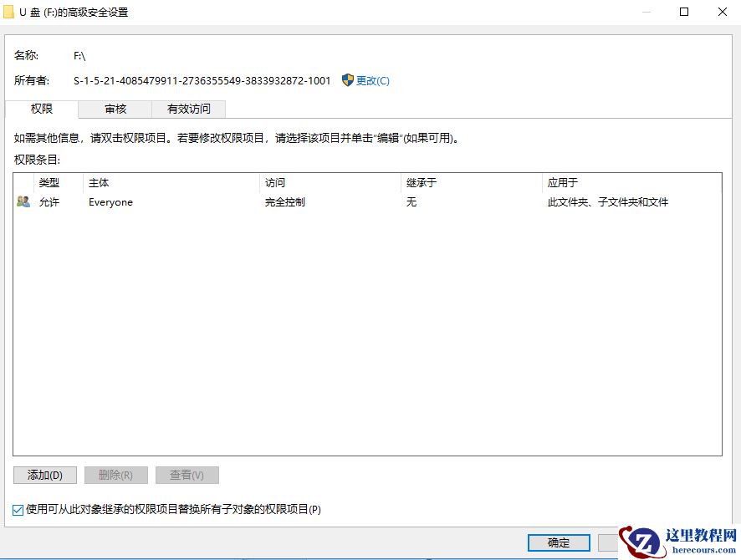The width and height of the screenshot is (741, 560).
Task: Click the 主体 column header
Action: tap(97, 182)
